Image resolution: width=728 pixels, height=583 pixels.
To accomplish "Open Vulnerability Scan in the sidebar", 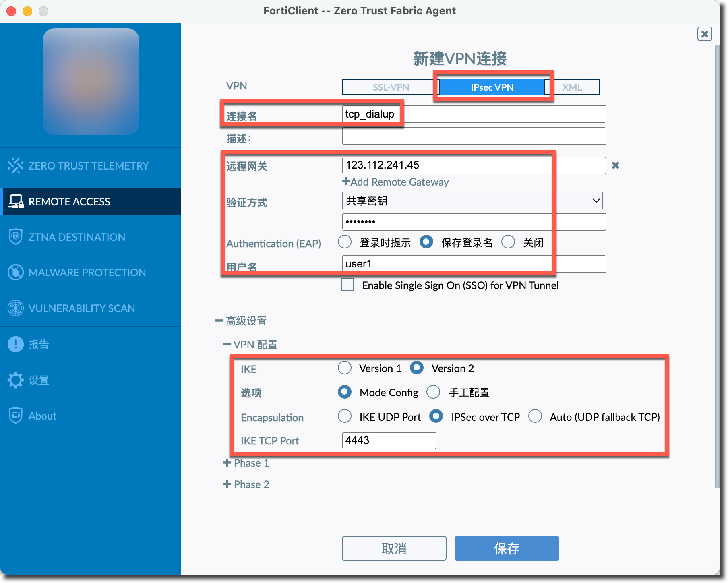I will [x=91, y=308].
